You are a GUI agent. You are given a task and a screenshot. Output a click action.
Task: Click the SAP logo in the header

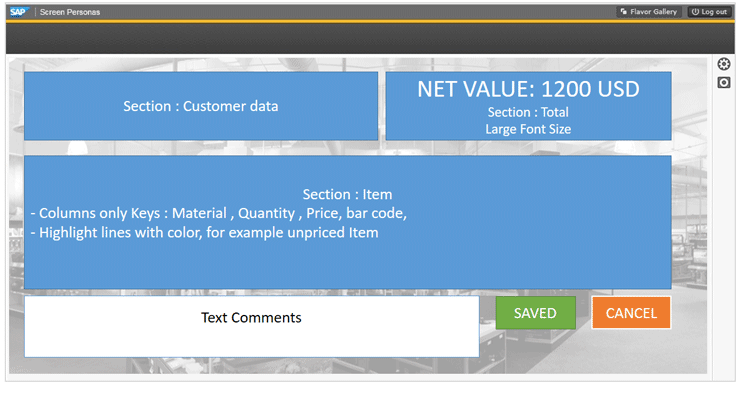pyautogui.click(x=18, y=12)
